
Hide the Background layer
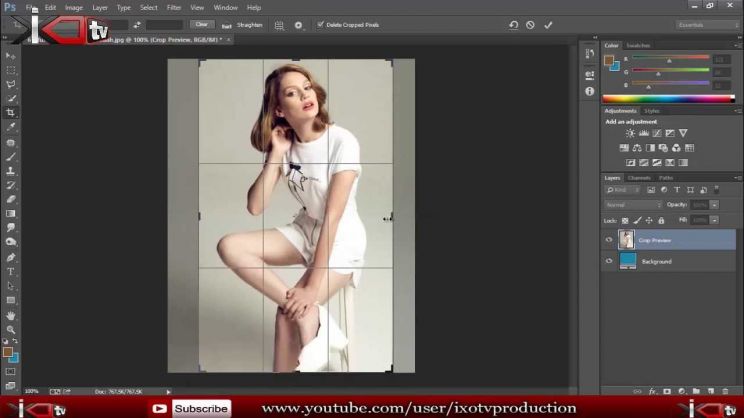(x=609, y=261)
